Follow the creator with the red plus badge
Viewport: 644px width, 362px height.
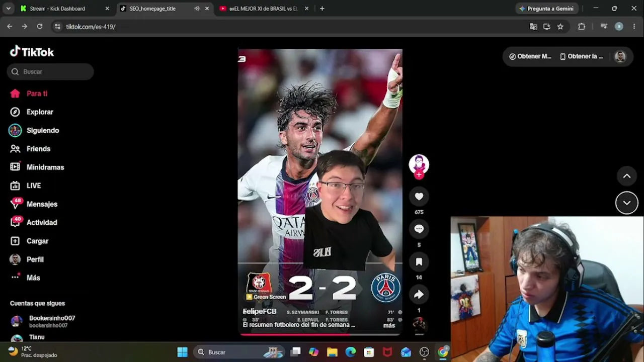tap(419, 174)
